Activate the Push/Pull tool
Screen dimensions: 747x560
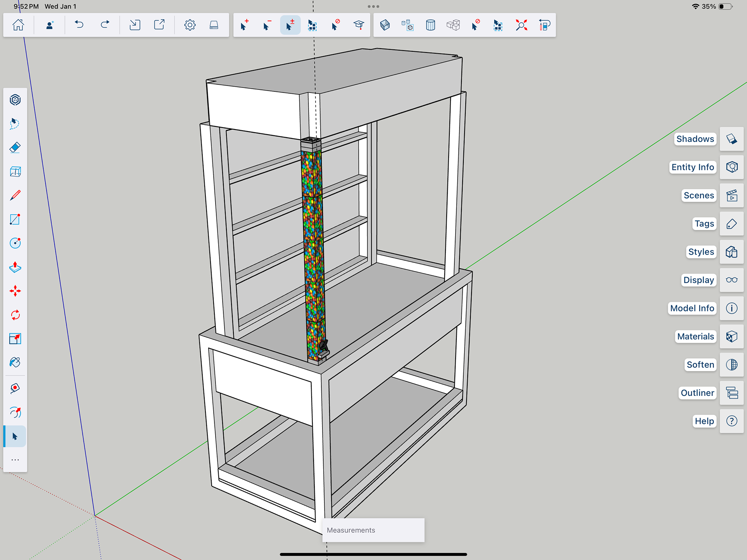click(x=15, y=267)
